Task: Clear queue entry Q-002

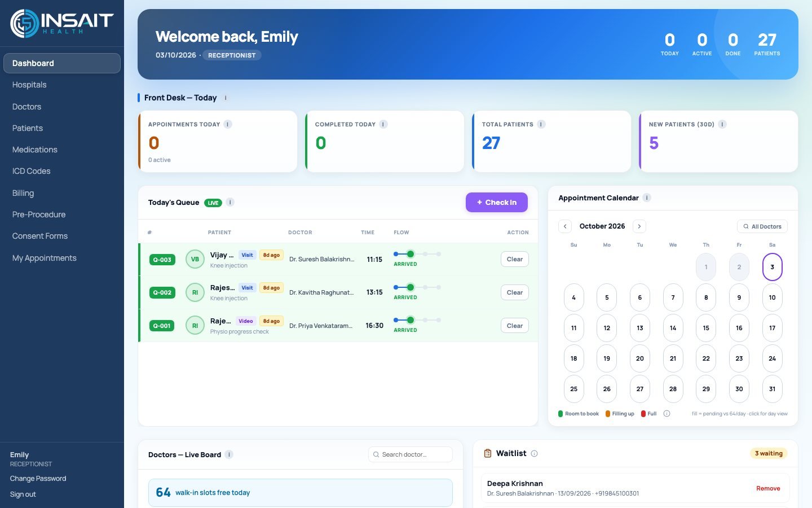Action: [515, 292]
